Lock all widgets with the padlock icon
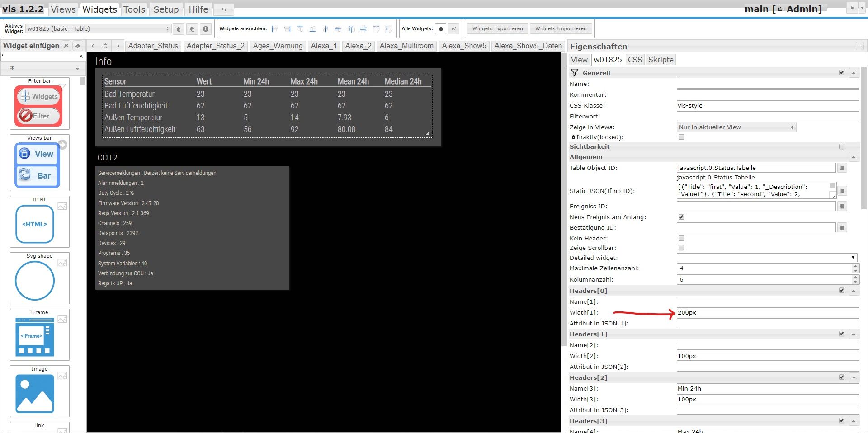 click(x=441, y=28)
